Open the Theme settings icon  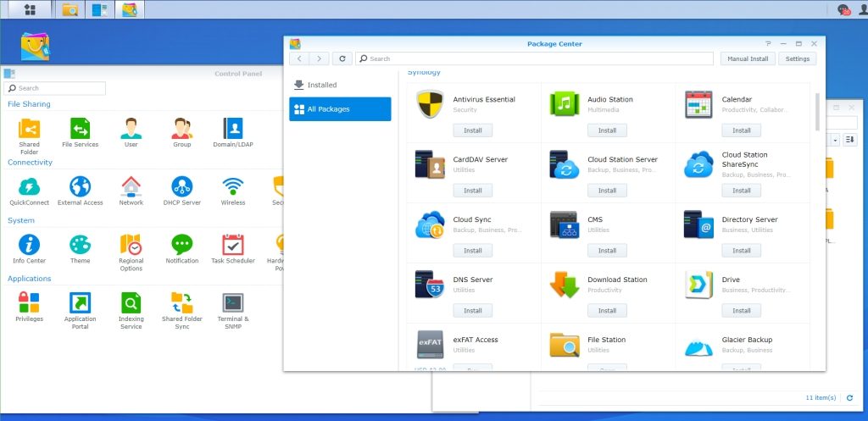click(x=80, y=246)
